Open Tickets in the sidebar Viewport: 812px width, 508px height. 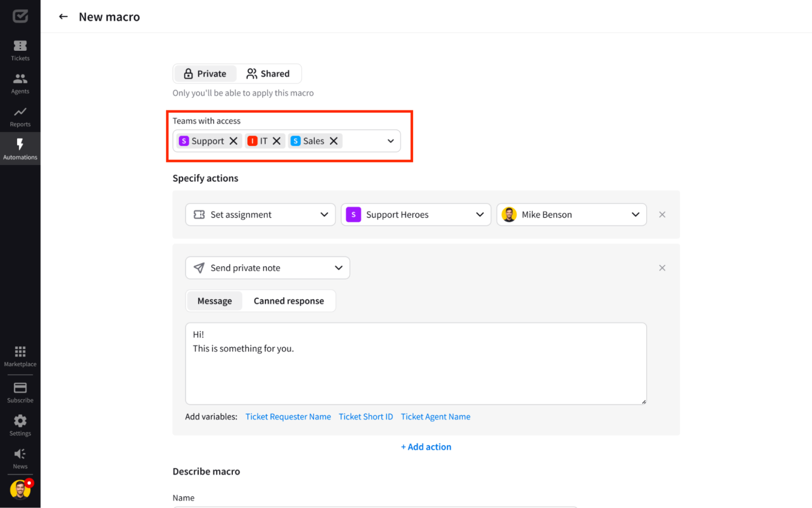[20, 50]
